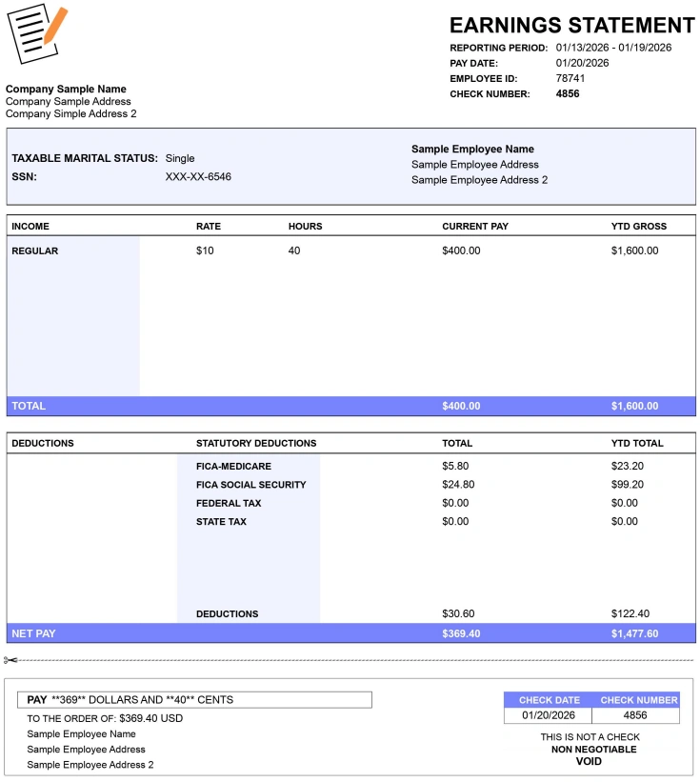Select the hours value 40

click(x=294, y=251)
